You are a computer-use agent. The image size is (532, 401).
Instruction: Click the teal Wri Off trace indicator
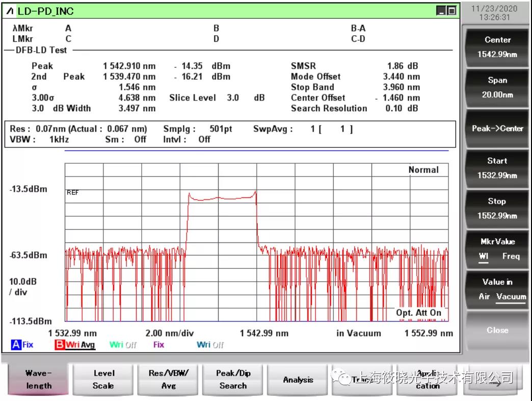point(210,345)
